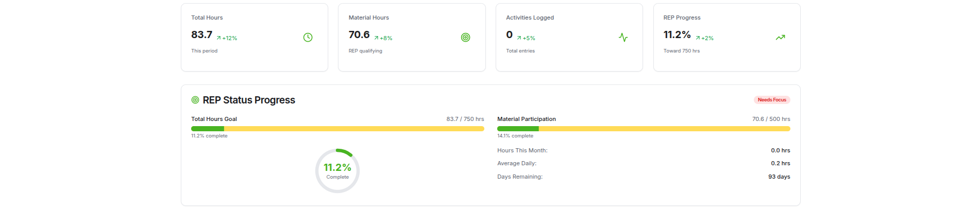Click the Needs Focus badge

click(772, 100)
